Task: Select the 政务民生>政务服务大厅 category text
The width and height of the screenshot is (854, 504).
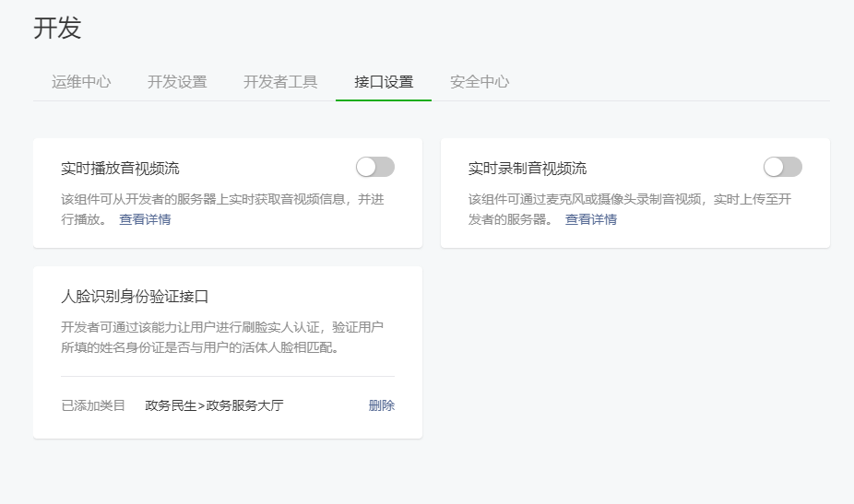Action: [214, 405]
